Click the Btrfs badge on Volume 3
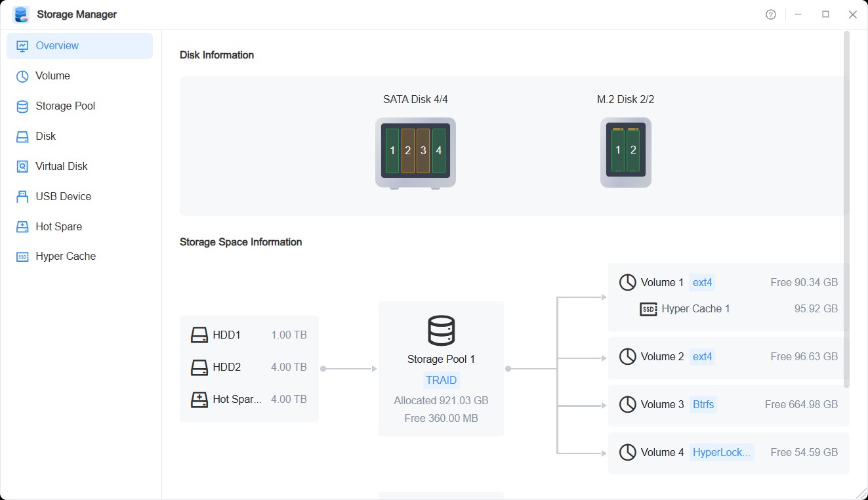Screen dimensions: 868x500 click(703, 404)
